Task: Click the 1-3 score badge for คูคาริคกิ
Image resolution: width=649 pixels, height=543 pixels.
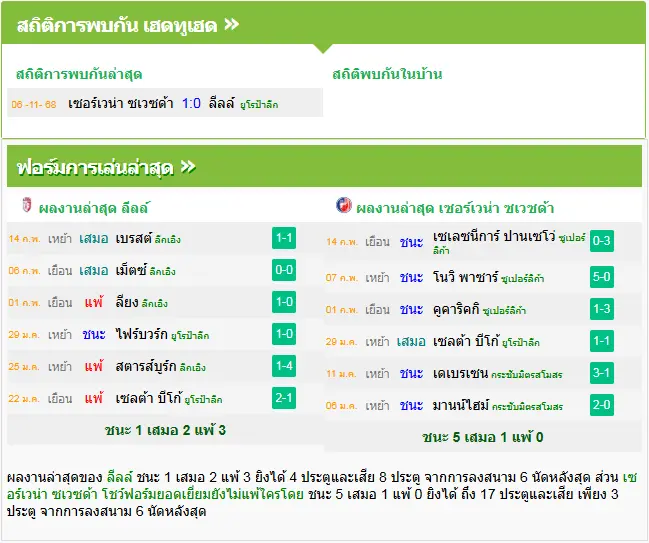Action: (602, 309)
